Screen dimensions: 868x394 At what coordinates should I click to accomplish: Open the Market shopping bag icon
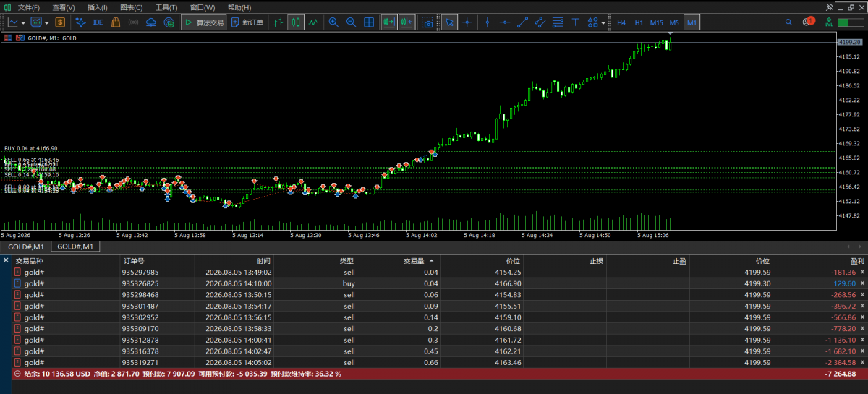(116, 22)
